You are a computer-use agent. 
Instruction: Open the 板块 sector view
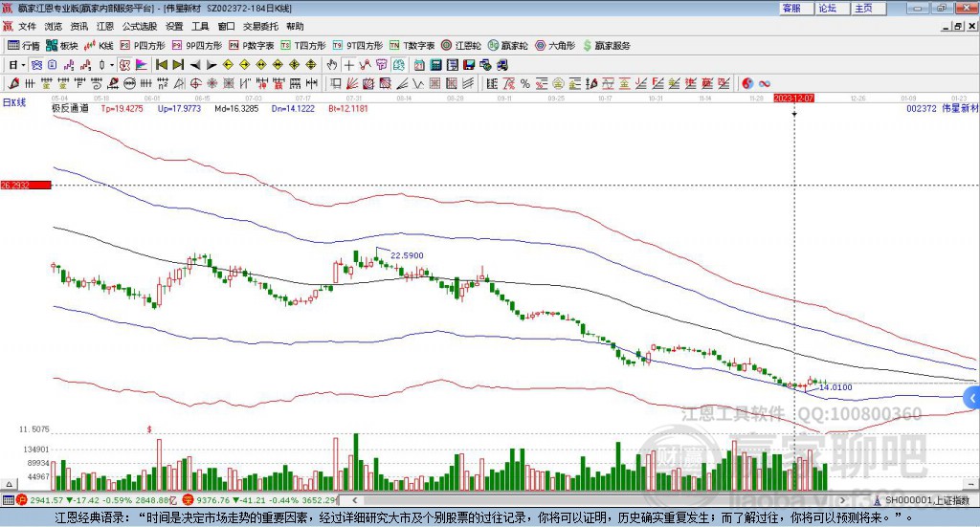point(62,45)
